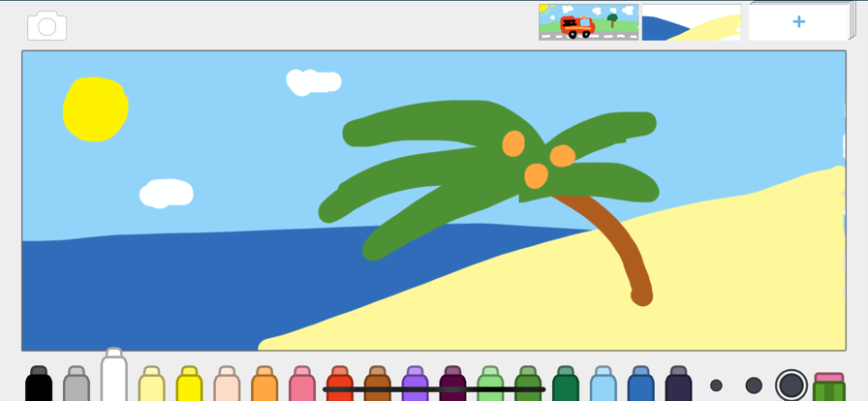
Task: Choose the purple marker
Action: click(416, 384)
